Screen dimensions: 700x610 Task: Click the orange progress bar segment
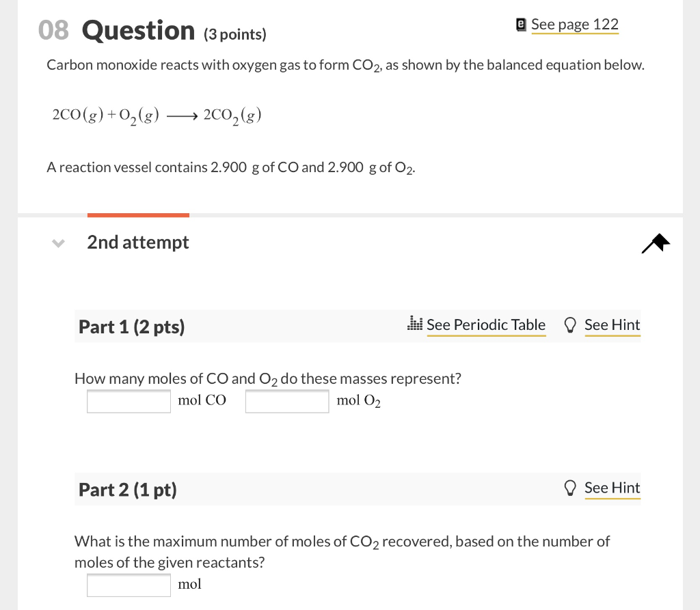pyautogui.click(x=138, y=215)
